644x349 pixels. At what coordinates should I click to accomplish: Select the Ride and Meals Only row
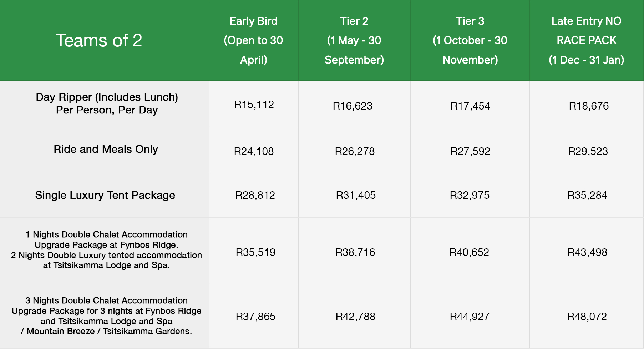pos(106,149)
